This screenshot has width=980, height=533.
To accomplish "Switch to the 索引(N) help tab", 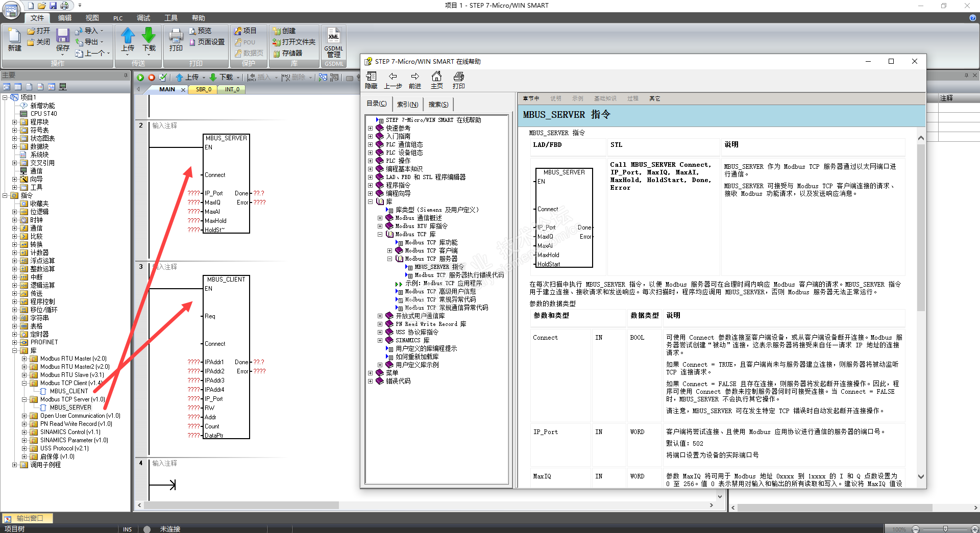I will tap(407, 105).
